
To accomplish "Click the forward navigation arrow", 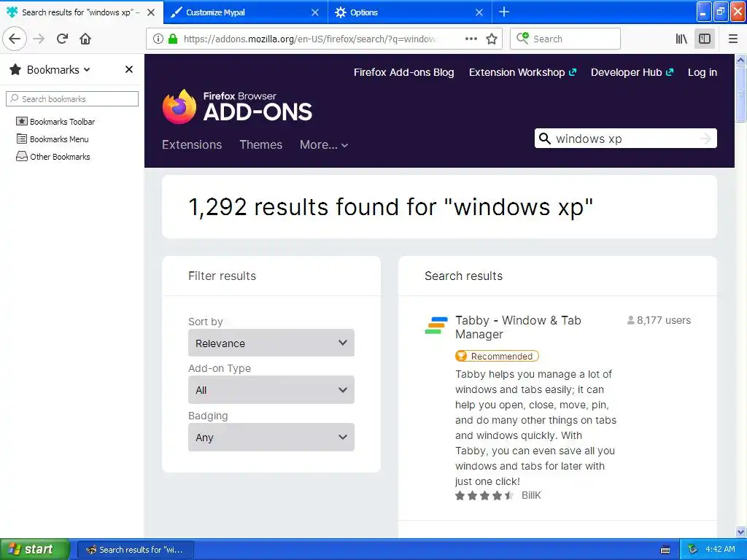I will [39, 39].
